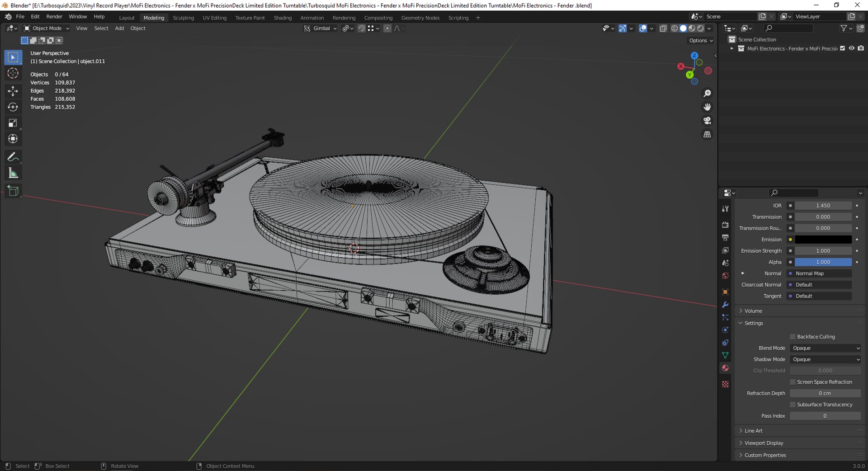868x471 pixels.
Task: Select the Rotate tool in toolbar
Action: tap(13, 107)
